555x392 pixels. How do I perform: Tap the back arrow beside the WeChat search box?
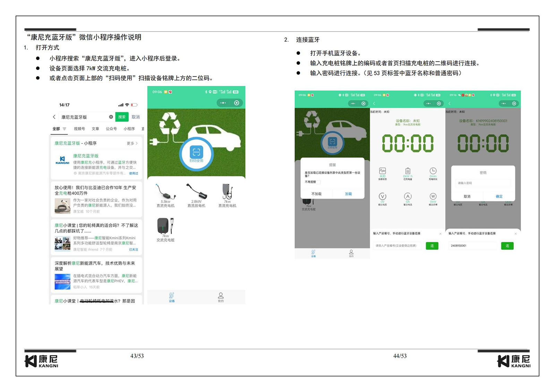point(54,117)
